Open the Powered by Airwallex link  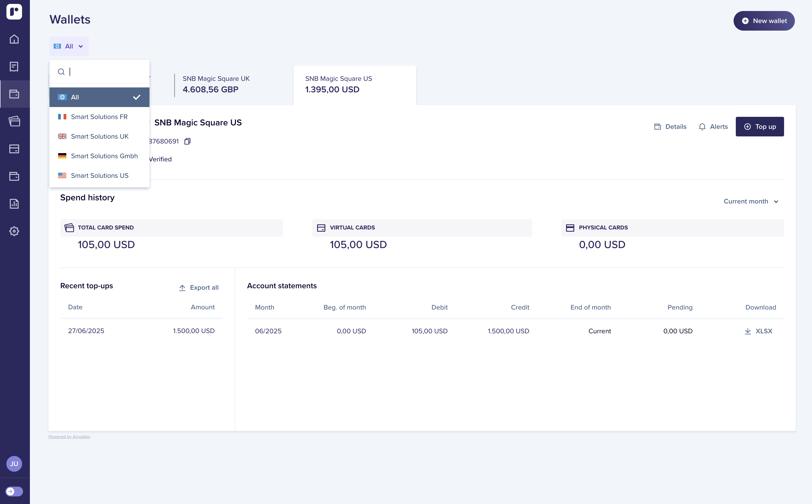point(69,437)
